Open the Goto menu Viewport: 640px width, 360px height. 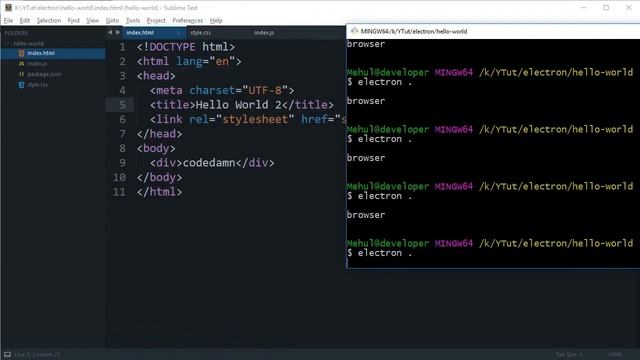pos(112,20)
